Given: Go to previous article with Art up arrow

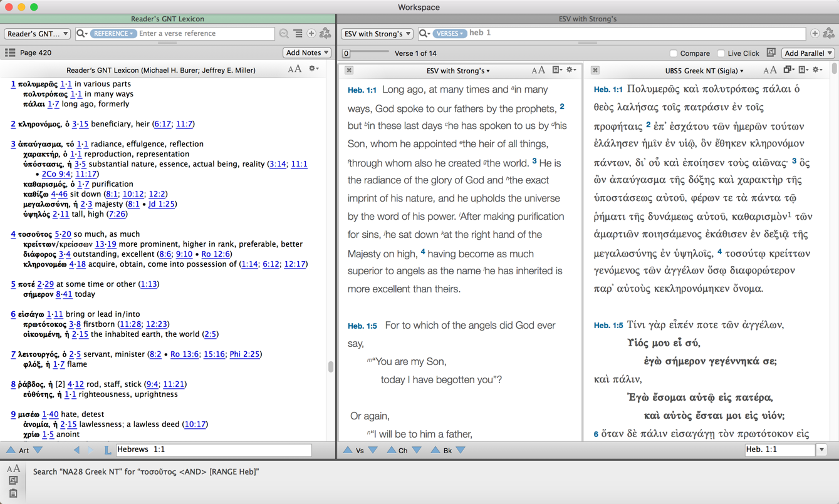Looking at the screenshot, I should (x=11, y=450).
